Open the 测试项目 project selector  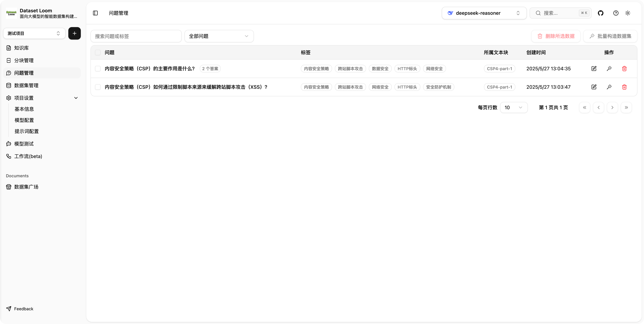(34, 33)
